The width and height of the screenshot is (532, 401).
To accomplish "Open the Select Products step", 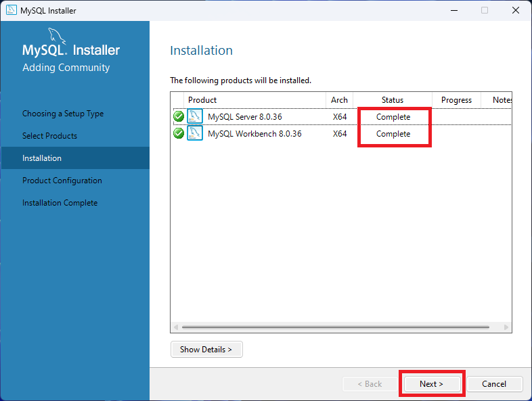I will click(x=49, y=136).
